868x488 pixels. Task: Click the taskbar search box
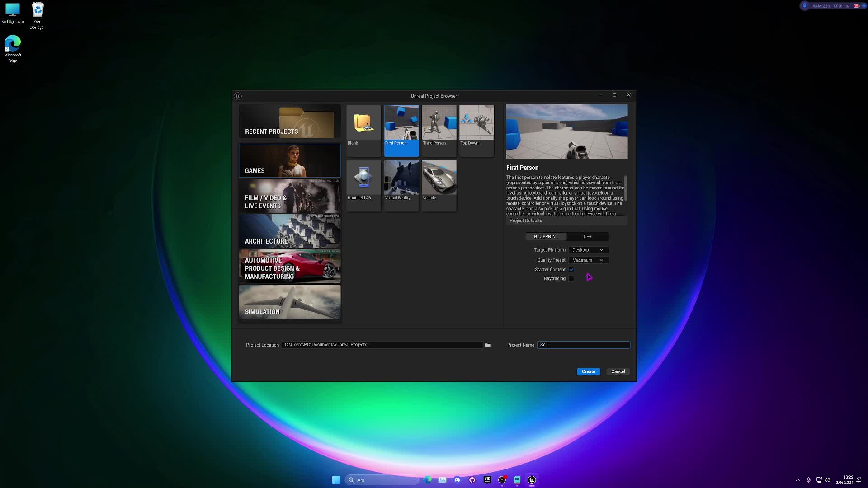(382, 480)
